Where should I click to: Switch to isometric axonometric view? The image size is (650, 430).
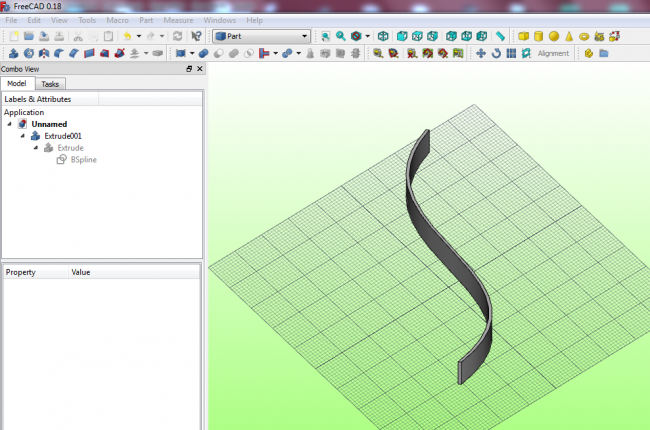[x=383, y=36]
